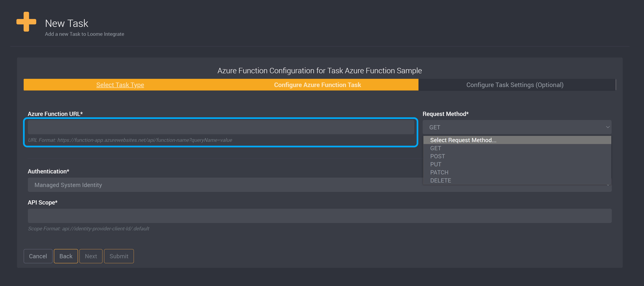Click the Back button
Image resolution: width=644 pixels, height=286 pixels.
click(66, 256)
